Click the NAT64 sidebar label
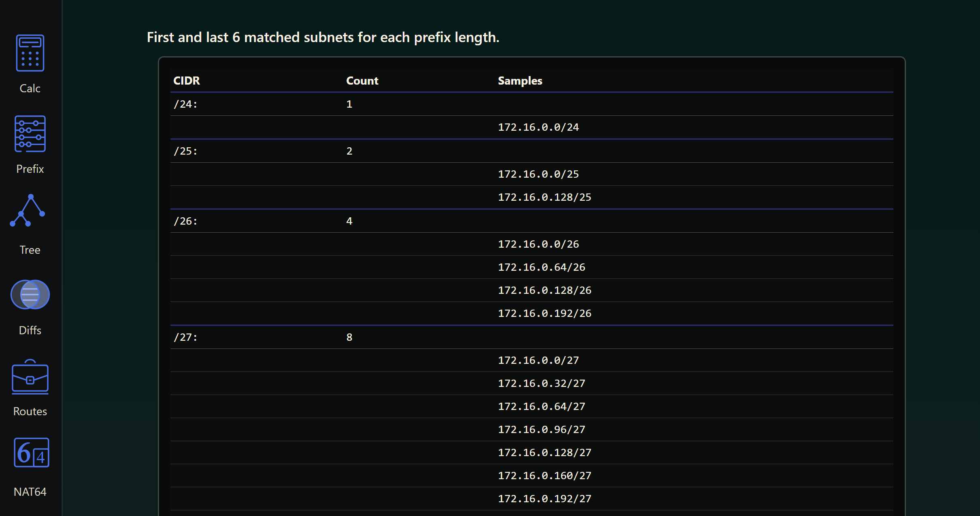Image resolution: width=980 pixels, height=516 pixels. pyautogui.click(x=30, y=492)
